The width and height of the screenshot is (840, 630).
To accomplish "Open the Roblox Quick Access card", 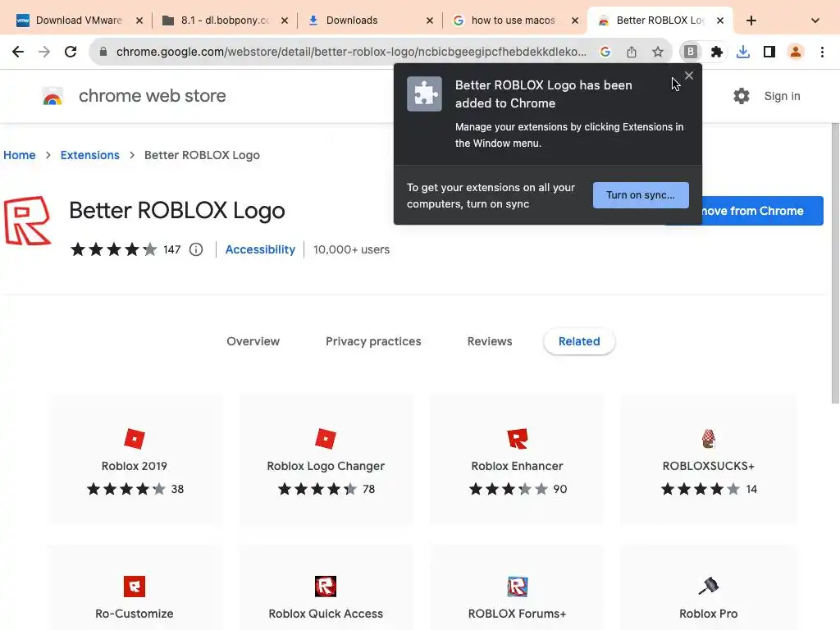I will [x=326, y=587].
